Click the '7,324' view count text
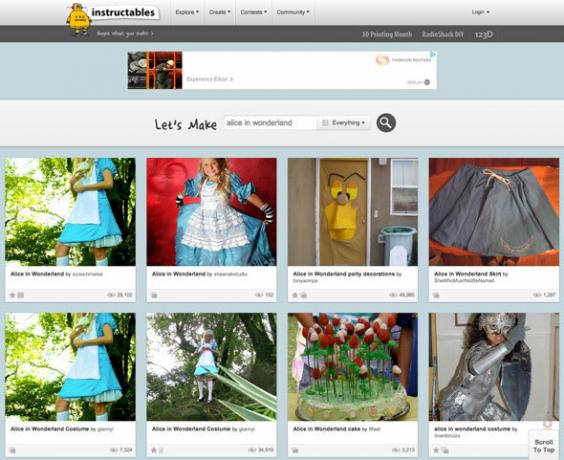564x460 pixels. pyautogui.click(x=126, y=450)
